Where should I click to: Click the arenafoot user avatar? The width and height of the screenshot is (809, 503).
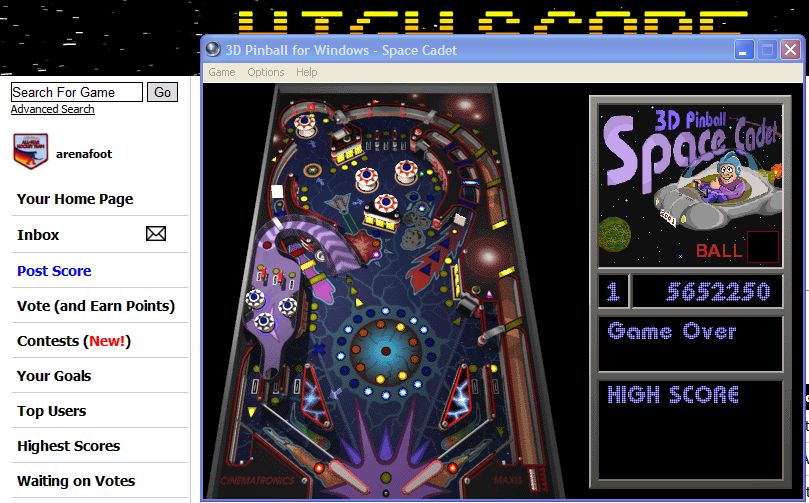pos(31,151)
